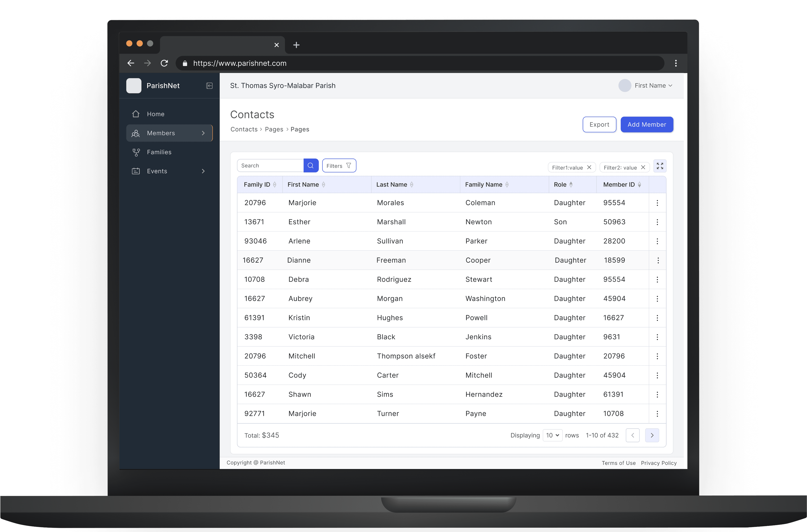Open row actions for Arlene Sullivan

point(657,241)
